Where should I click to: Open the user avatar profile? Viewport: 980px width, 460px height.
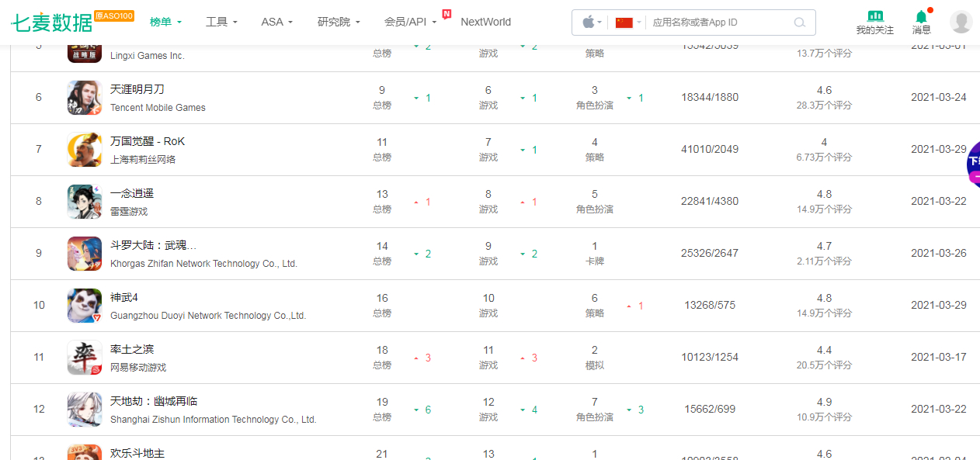pos(961,22)
